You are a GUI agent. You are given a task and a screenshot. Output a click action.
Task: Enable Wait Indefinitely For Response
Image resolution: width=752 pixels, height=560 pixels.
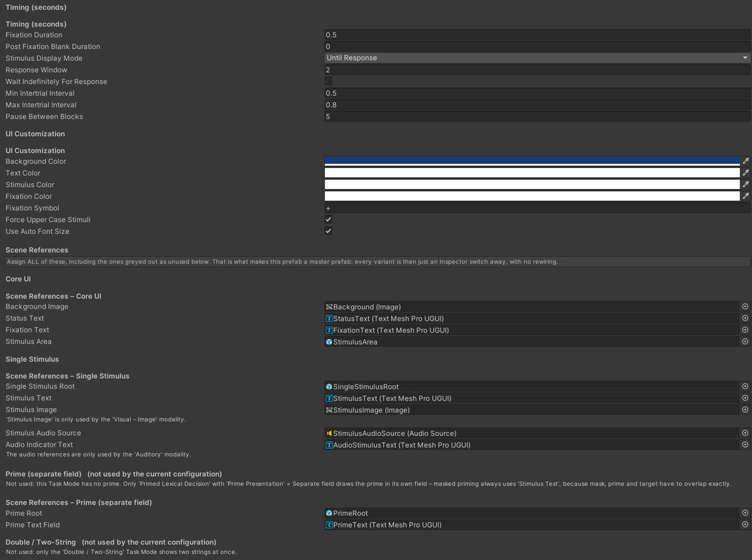[x=328, y=81]
